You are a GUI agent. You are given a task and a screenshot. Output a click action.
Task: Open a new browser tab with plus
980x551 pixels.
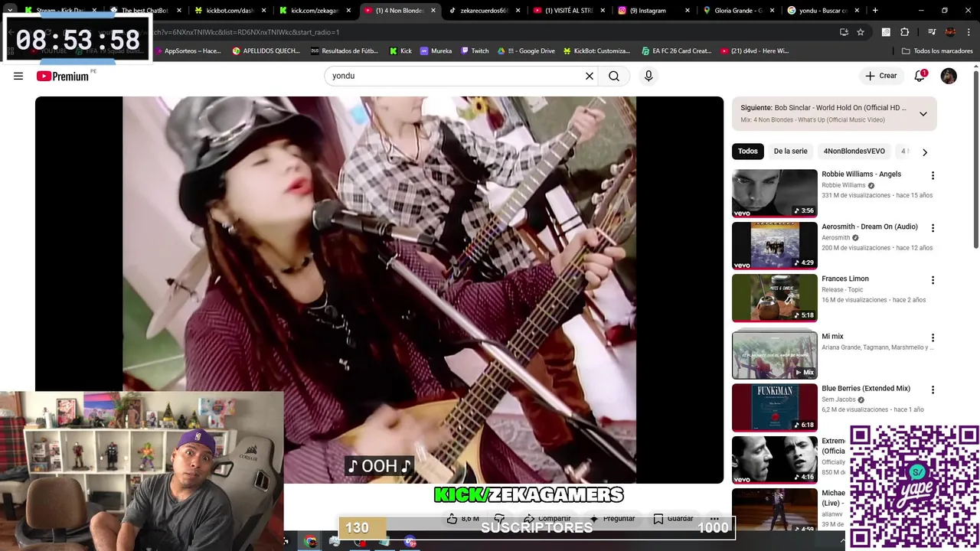coord(875,11)
